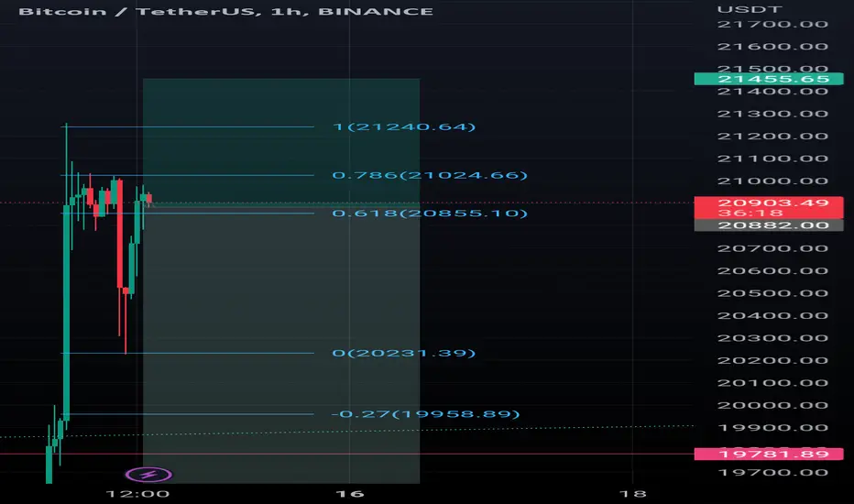The height and width of the screenshot is (504, 854).
Task: Click the pink 19781.89 price label
Action: tap(769, 454)
